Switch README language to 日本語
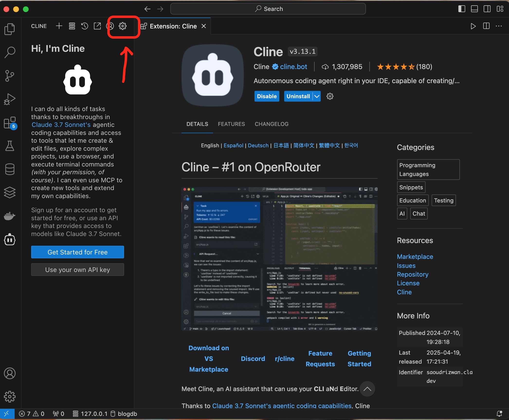 tap(281, 145)
